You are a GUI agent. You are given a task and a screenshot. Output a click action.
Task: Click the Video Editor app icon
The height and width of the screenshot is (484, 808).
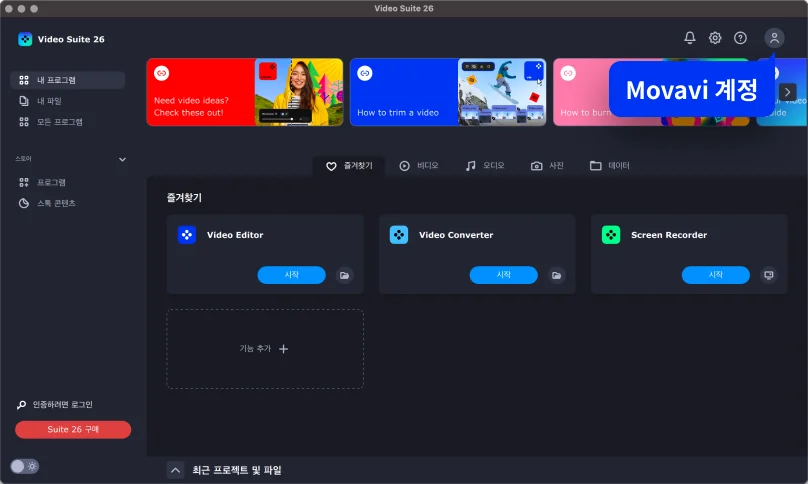click(x=187, y=235)
